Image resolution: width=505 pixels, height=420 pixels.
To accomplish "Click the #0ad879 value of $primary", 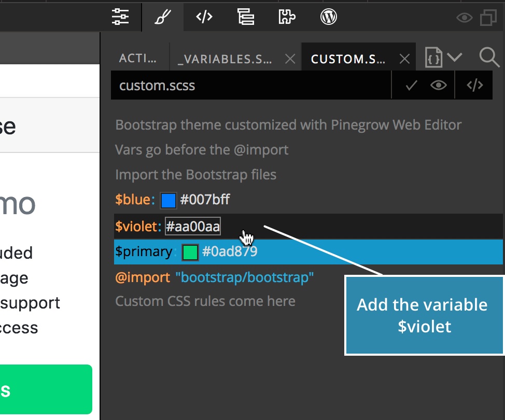I will coord(230,251).
